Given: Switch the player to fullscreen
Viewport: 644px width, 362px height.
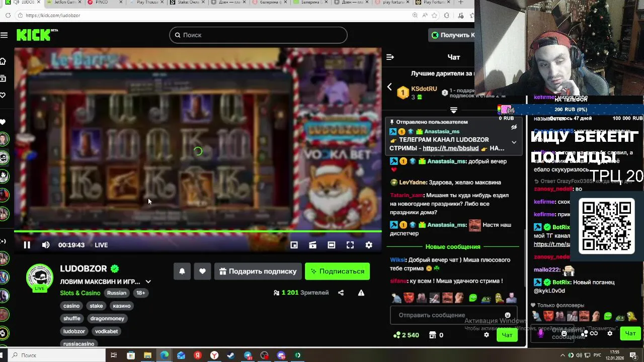Looking at the screenshot, I should click(x=350, y=245).
